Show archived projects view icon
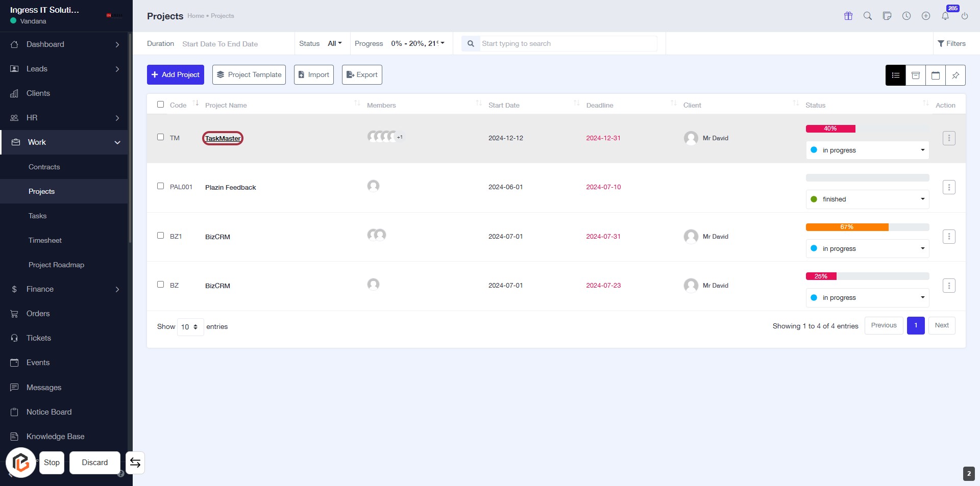This screenshot has width=980, height=486. point(915,75)
